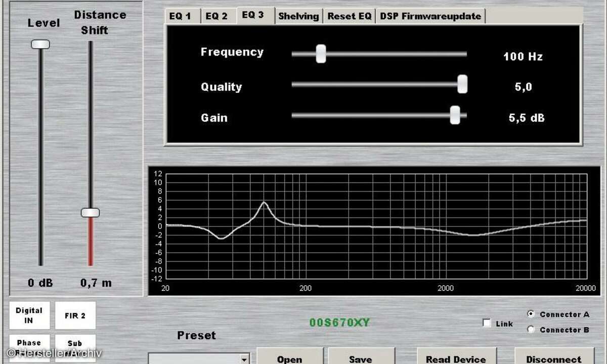Enable the Link checkbox

point(487,323)
